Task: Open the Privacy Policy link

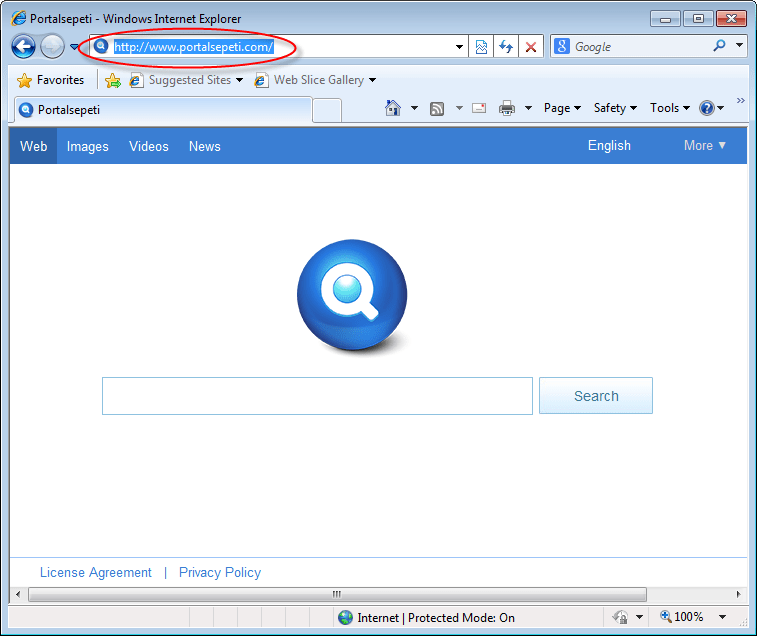Action: tap(220, 572)
